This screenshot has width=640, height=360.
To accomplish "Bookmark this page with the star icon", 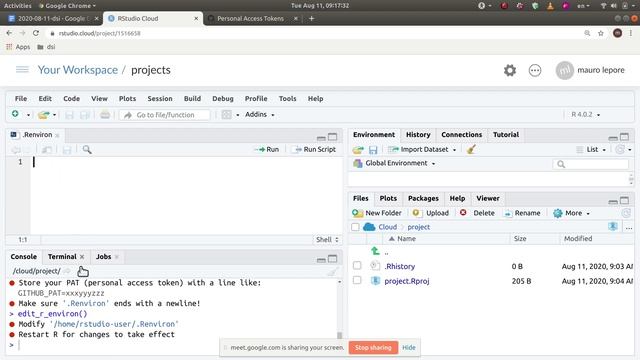I will (600, 33).
